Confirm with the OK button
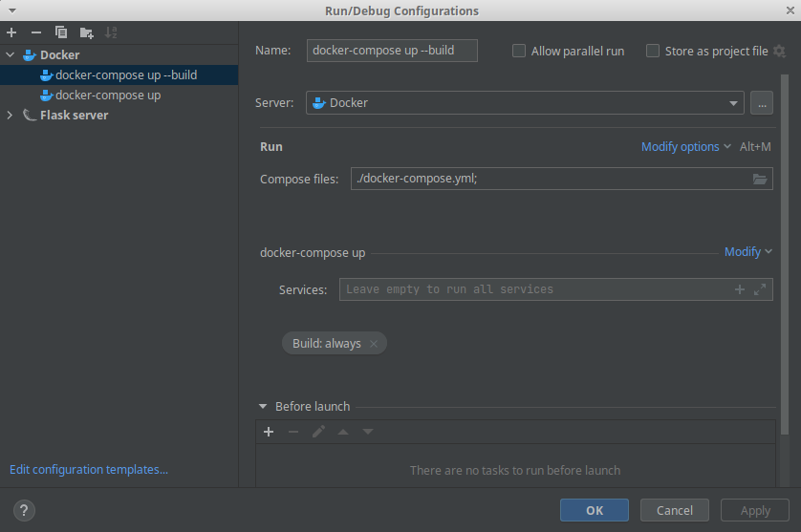 595,511
